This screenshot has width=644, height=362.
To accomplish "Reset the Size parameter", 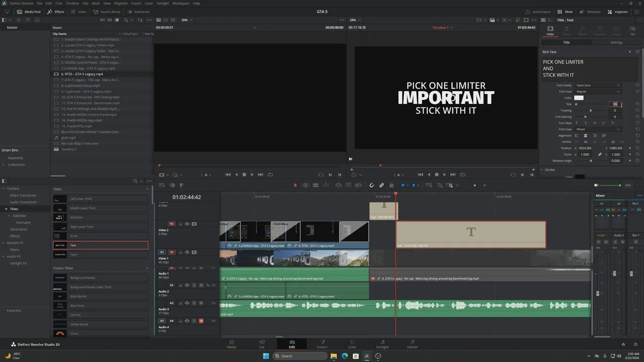I will [x=637, y=104].
